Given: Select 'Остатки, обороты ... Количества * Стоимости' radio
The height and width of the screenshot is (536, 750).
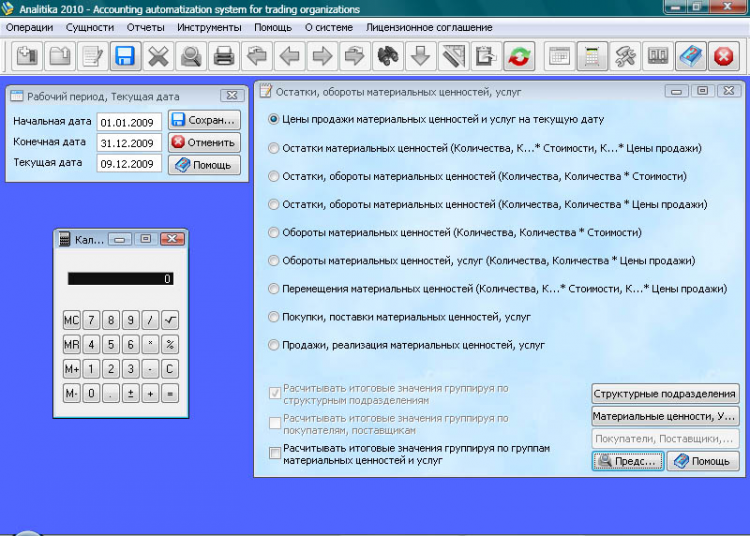Looking at the screenshot, I should pos(273,176).
